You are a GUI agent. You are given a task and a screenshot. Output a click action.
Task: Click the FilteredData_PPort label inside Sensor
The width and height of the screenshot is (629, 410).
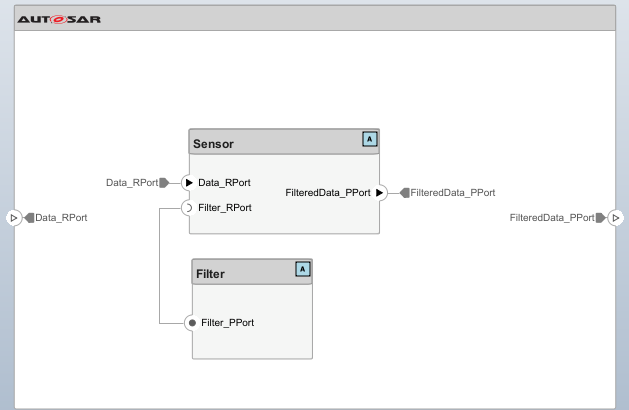[328, 192]
